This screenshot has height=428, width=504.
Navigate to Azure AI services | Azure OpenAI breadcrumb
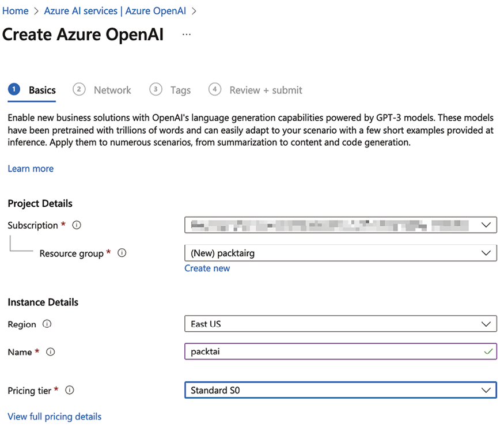coord(115,11)
